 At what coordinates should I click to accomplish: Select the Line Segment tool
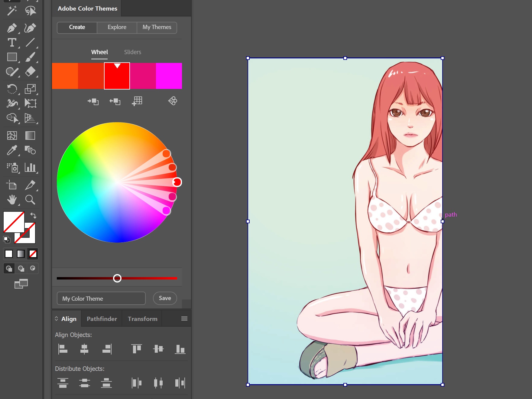(30, 43)
